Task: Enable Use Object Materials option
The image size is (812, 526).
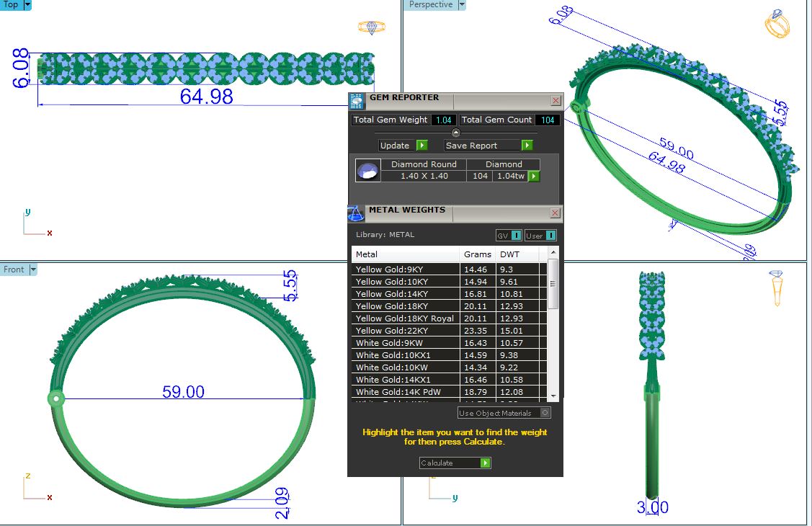Action: point(545,413)
